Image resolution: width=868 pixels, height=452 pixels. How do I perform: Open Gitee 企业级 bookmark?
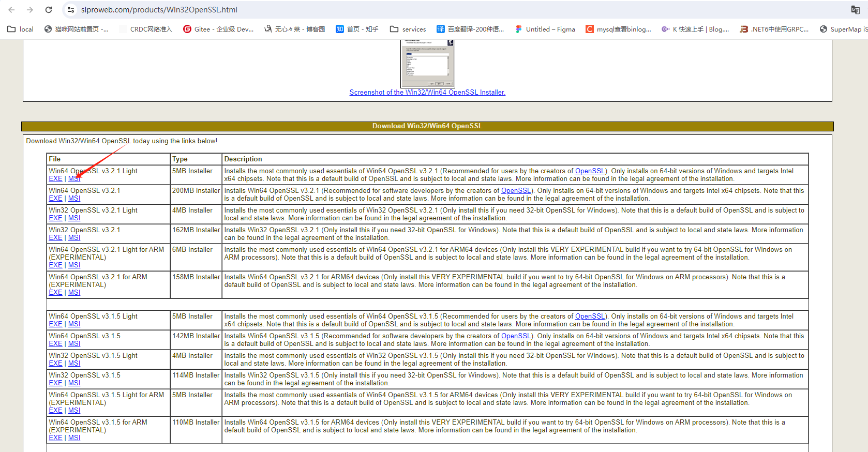pos(218,29)
